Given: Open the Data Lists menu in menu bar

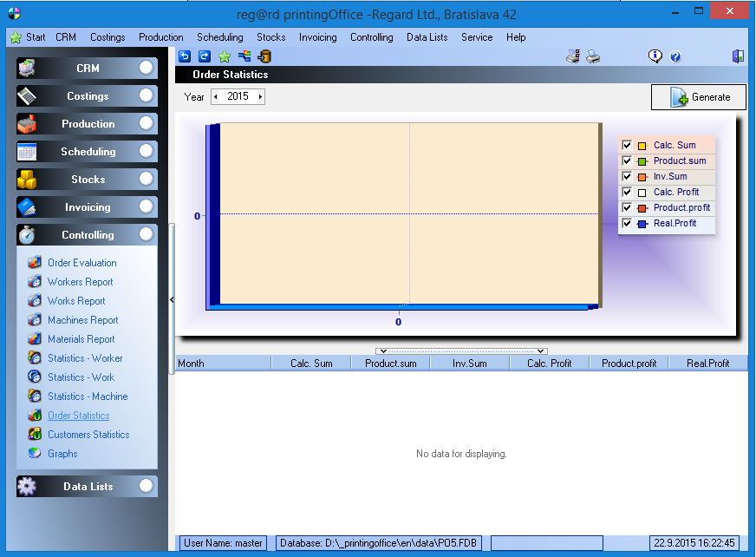Looking at the screenshot, I should pyautogui.click(x=427, y=37).
